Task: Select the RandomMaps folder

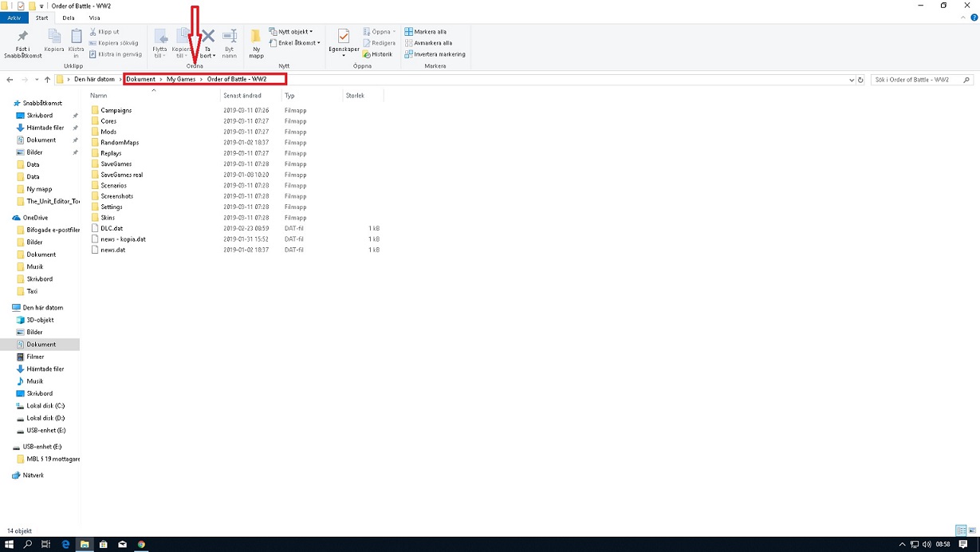Action: click(x=120, y=143)
